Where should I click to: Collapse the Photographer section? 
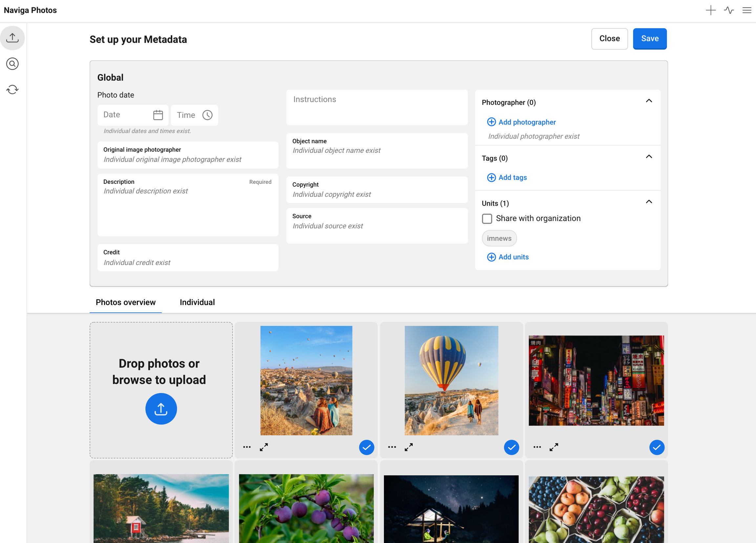pos(649,101)
